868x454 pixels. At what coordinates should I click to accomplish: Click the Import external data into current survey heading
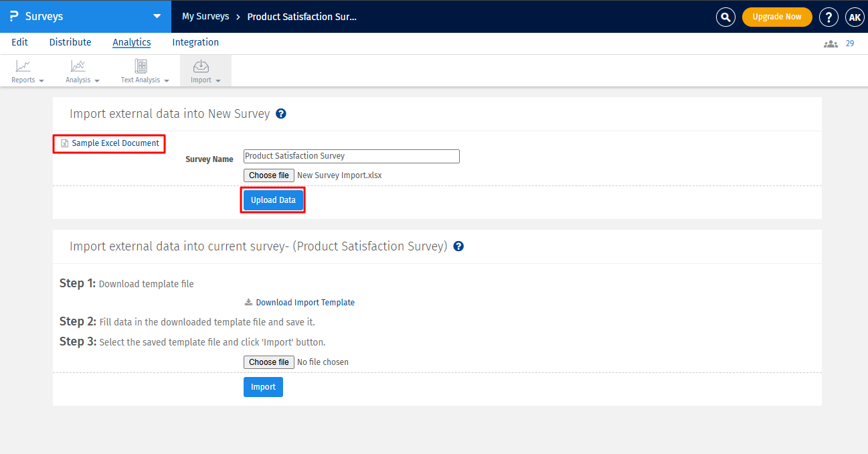point(258,246)
